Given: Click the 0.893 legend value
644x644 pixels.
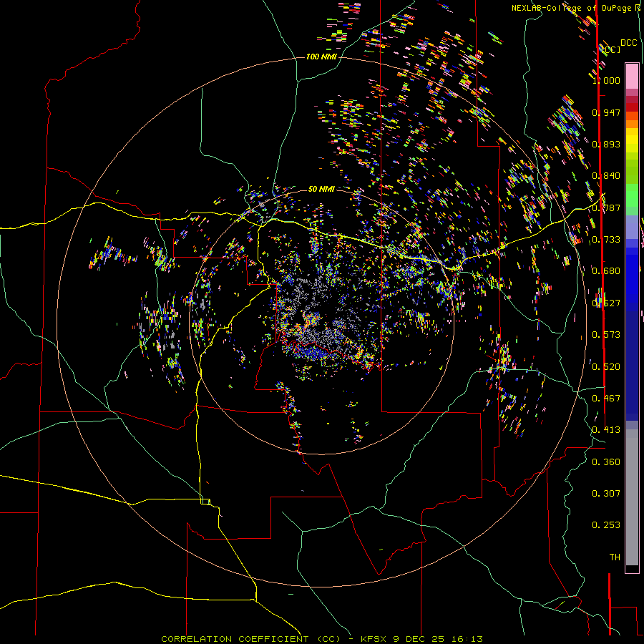Looking at the screenshot, I should [606, 144].
